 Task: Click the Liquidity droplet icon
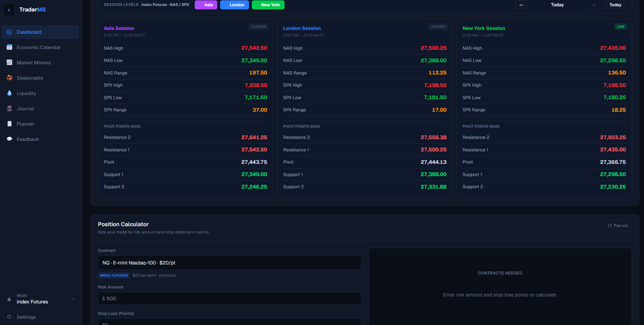(9, 93)
